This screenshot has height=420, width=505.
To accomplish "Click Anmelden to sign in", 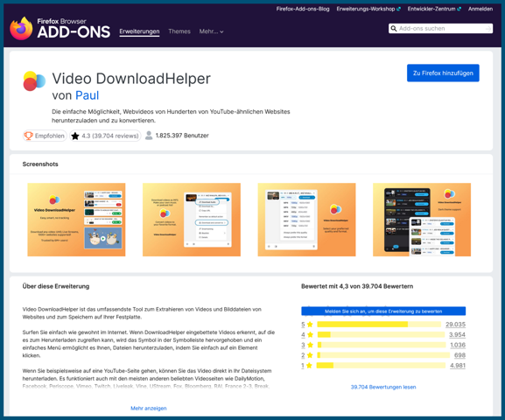I will 480,9.
